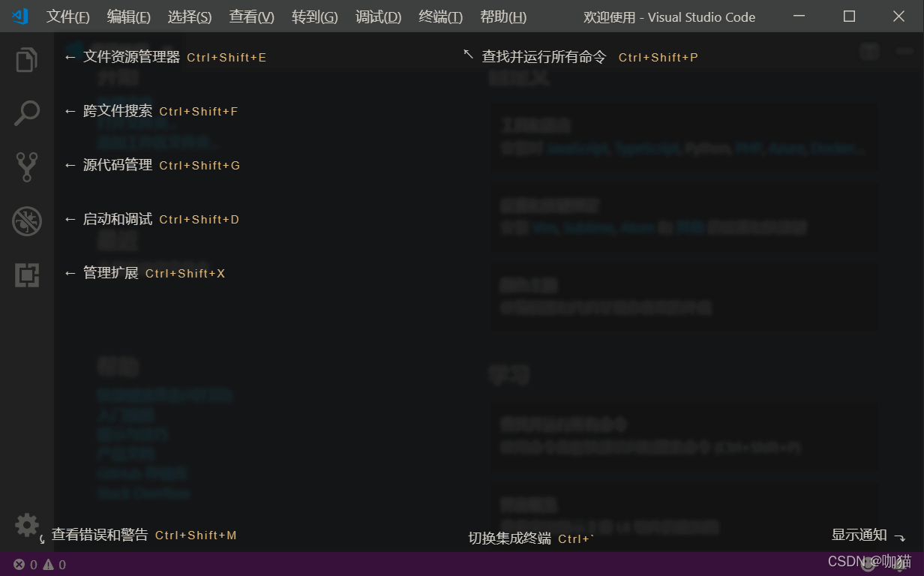This screenshot has width=924, height=576.
Task: Open the 终端(T) menu
Action: coord(440,16)
